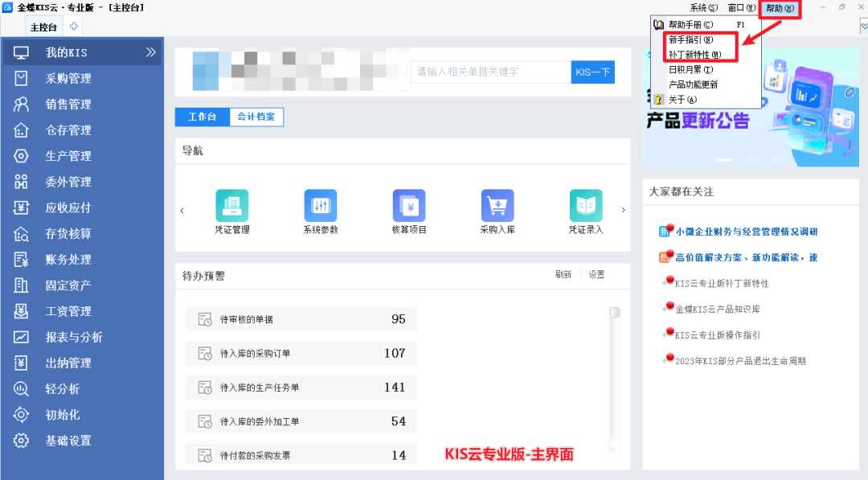Select the 主控台 tab
This screenshot has height=480, width=868.
click(x=43, y=27)
